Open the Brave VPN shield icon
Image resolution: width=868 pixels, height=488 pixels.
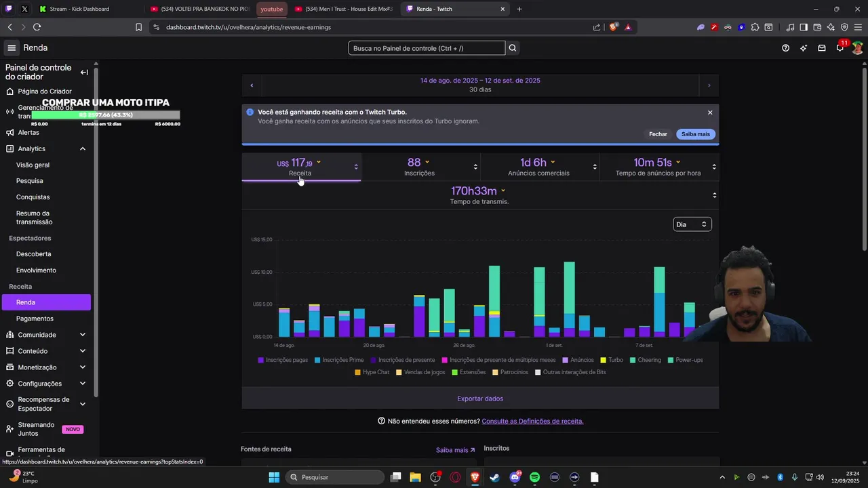[x=844, y=27]
